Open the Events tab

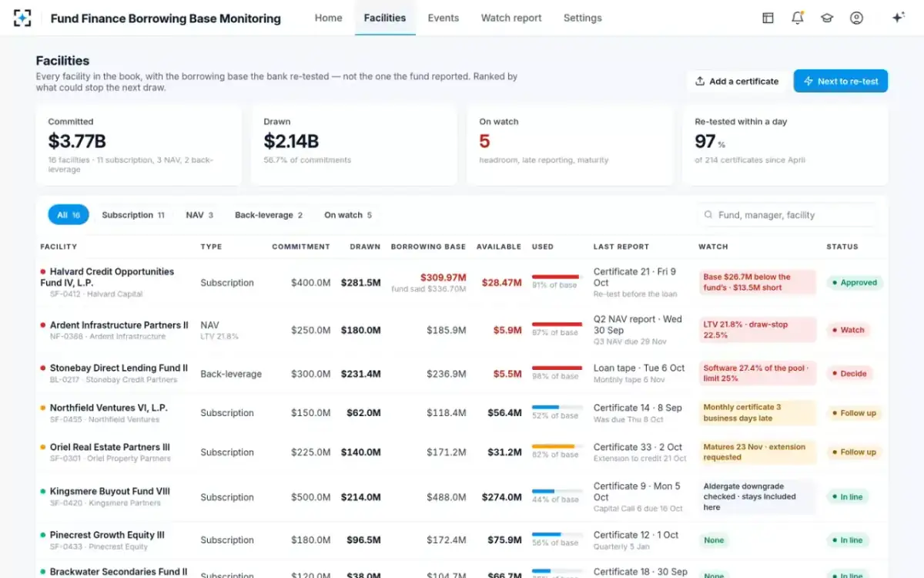pyautogui.click(x=443, y=18)
